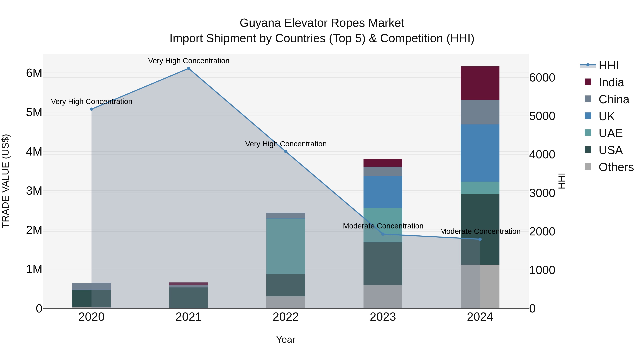Screen dimensions: 644x362
Task: Select the UK segment in 2023 bar
Action: pos(383,192)
